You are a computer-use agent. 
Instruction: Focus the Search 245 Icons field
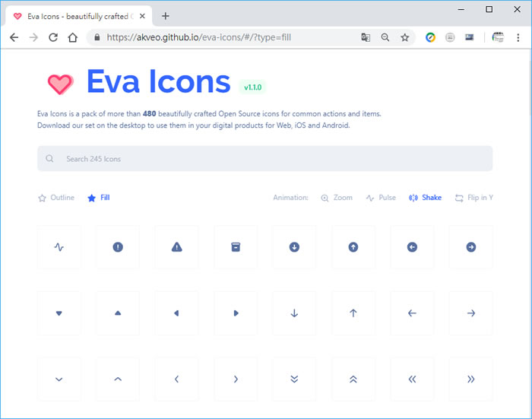coord(265,159)
